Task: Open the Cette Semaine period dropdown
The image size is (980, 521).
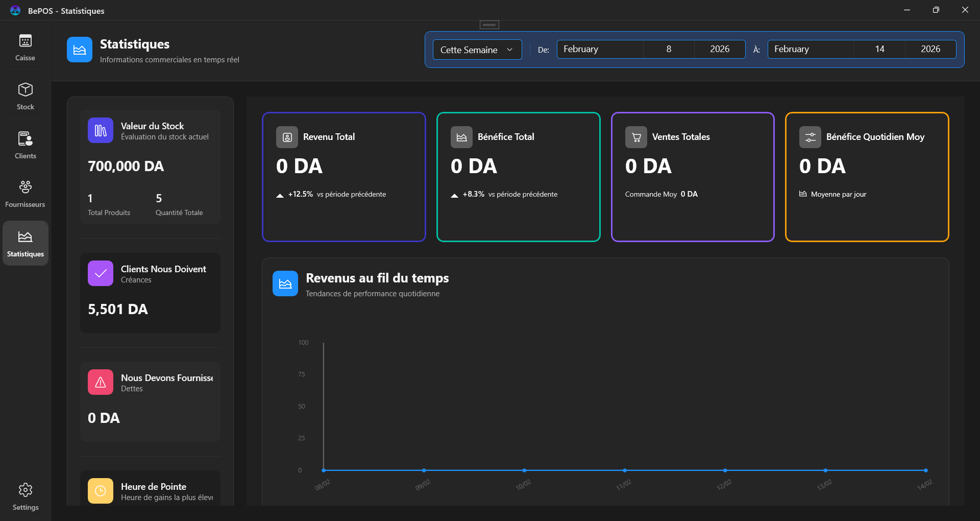Action: [476, 49]
